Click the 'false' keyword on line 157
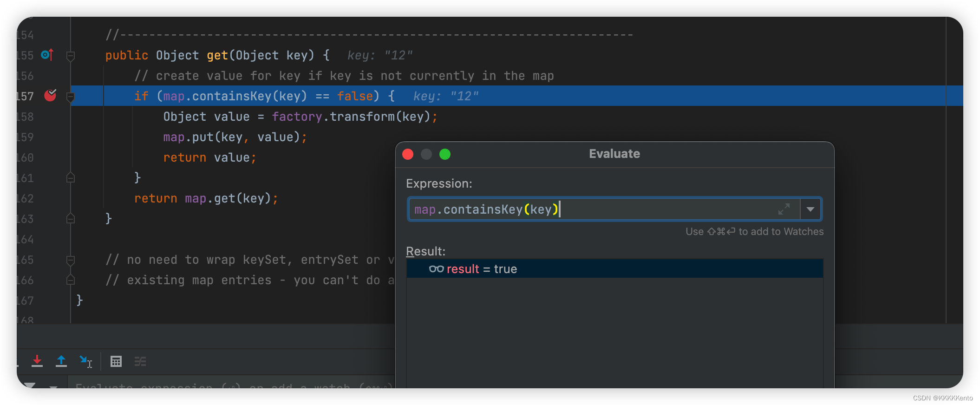 [x=355, y=96]
